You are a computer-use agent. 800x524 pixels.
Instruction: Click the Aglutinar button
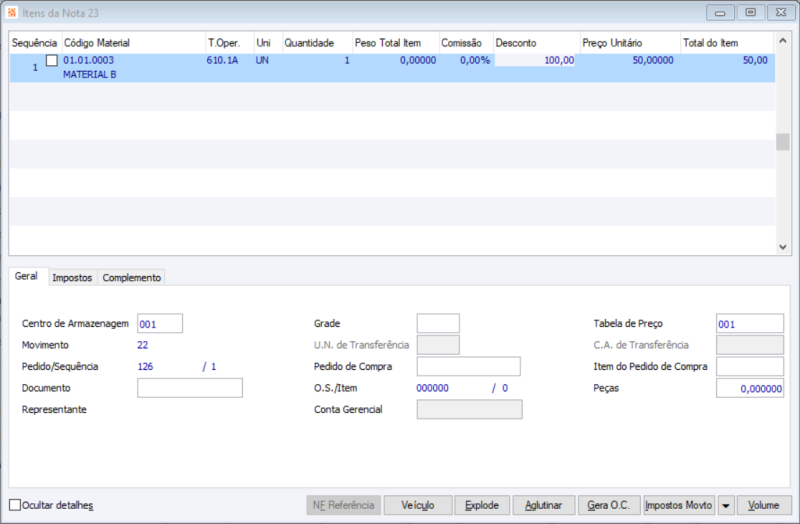click(543, 505)
